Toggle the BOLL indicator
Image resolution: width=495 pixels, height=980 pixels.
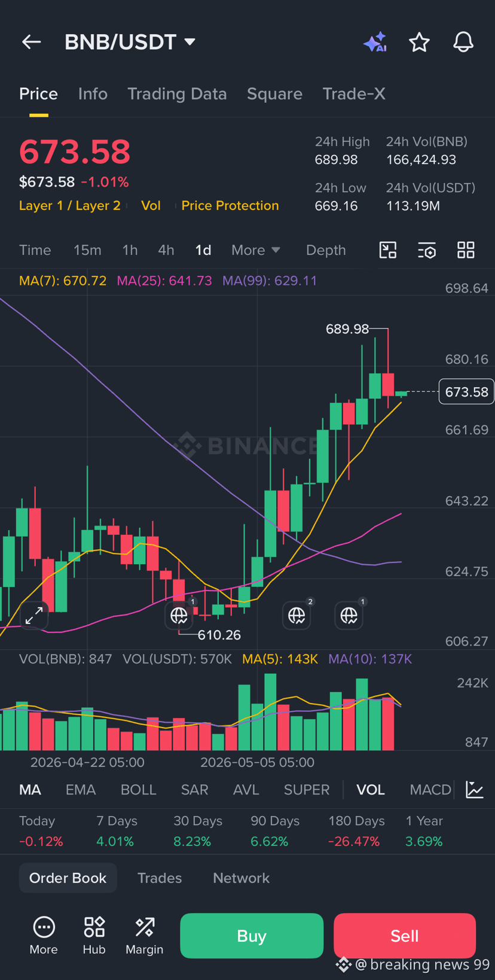138,790
